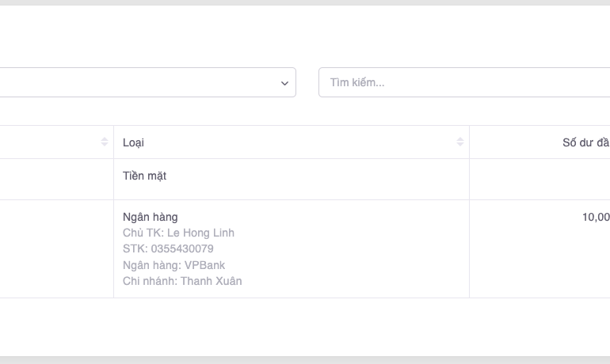This screenshot has width=610, height=364.
Task: Open the filter dropdown via its chevron arrow
Action: point(284,83)
